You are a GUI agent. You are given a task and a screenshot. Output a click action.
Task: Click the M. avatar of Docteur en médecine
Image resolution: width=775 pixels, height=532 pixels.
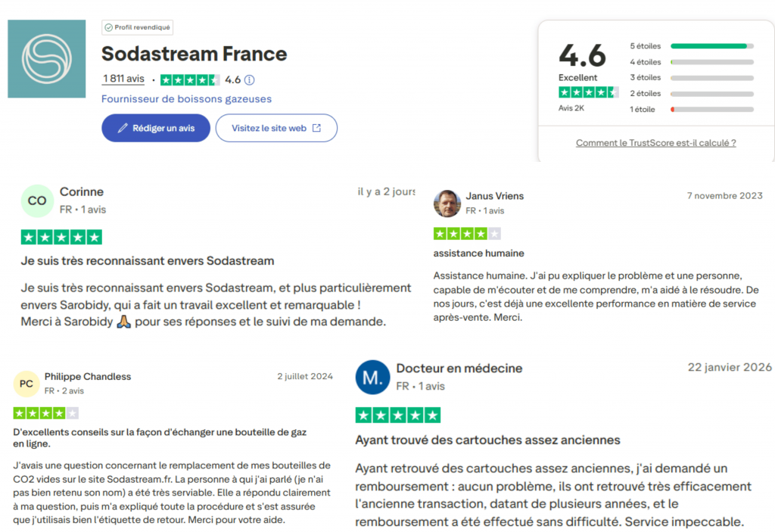click(372, 378)
